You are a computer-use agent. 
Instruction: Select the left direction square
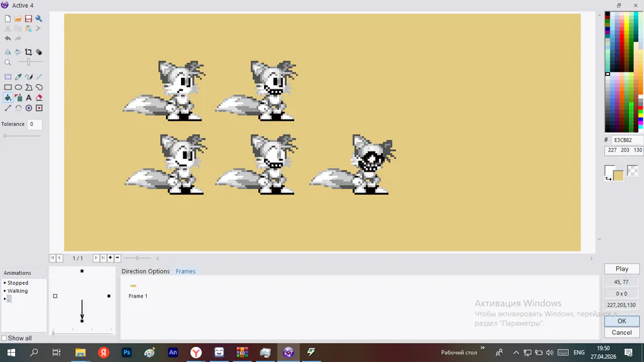55,296
